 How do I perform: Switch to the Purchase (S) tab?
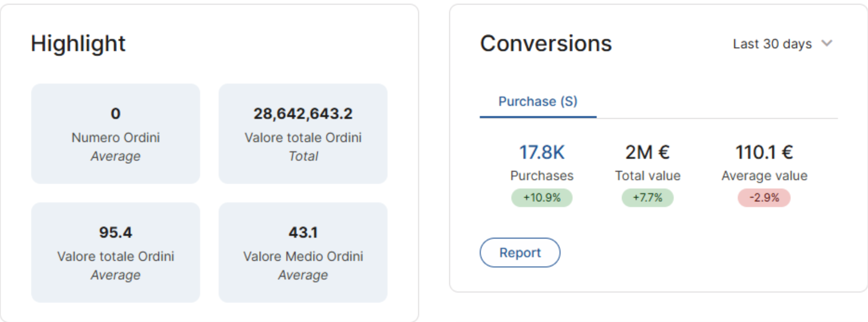[x=538, y=102]
